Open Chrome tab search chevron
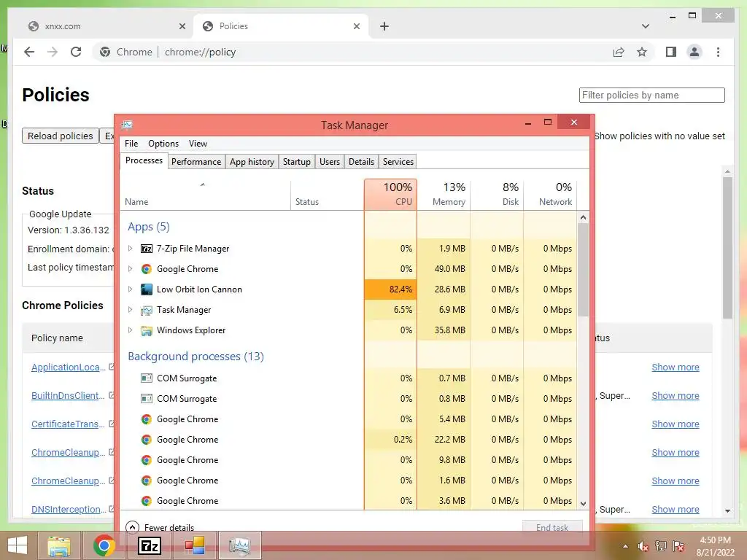 point(645,26)
